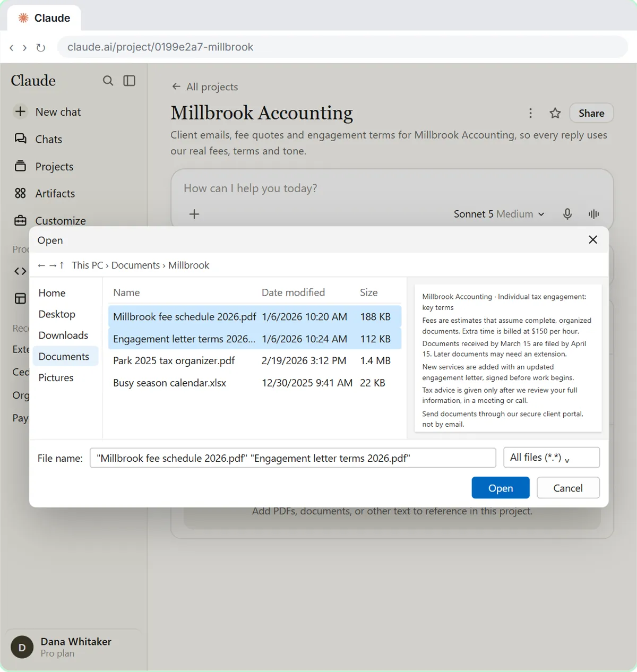Click the chat prompt input field
637x672 pixels.
pyautogui.click(x=392, y=188)
